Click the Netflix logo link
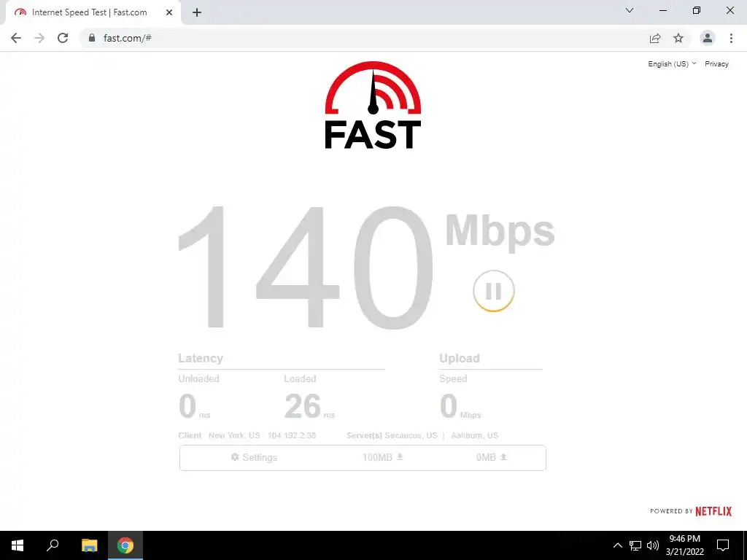The height and width of the screenshot is (560, 747). click(713, 511)
